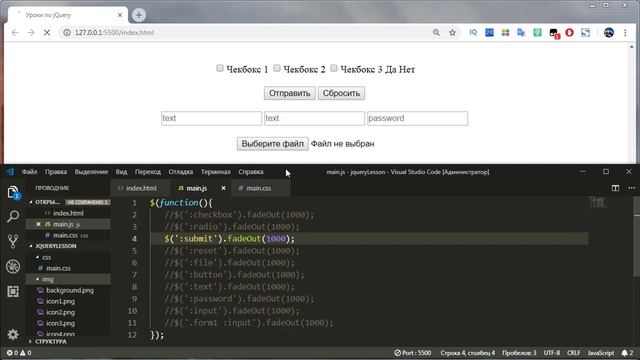The height and width of the screenshot is (360, 640).
Task: Click the translate extension icon in Chrome toolbar
Action: tap(521, 33)
